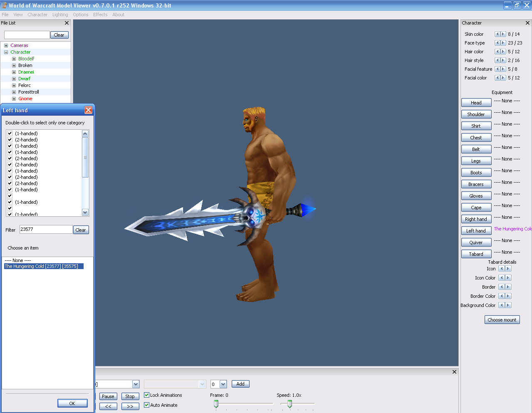Uncheck the first (1-handed) category checkbox
The width and height of the screenshot is (532, 413).
(10, 134)
